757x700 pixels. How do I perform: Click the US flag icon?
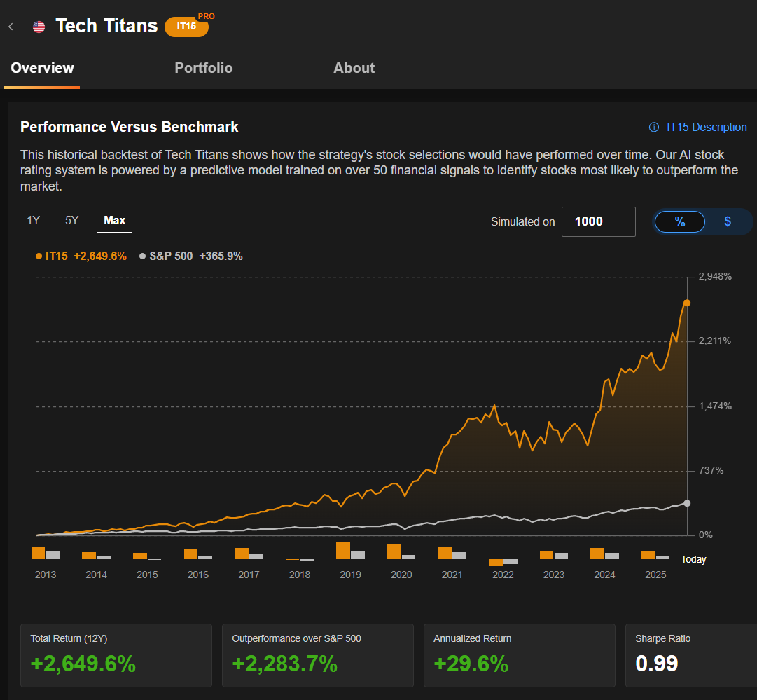tap(39, 27)
